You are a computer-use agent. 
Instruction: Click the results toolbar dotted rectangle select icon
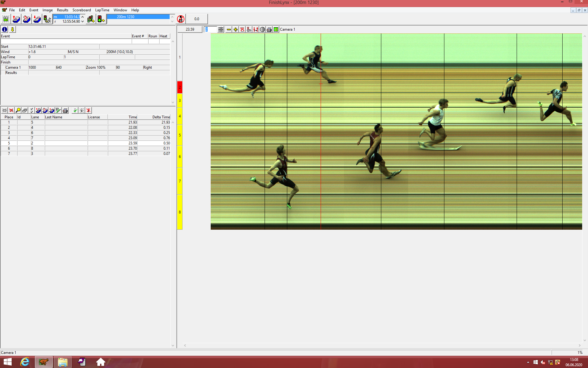5,110
